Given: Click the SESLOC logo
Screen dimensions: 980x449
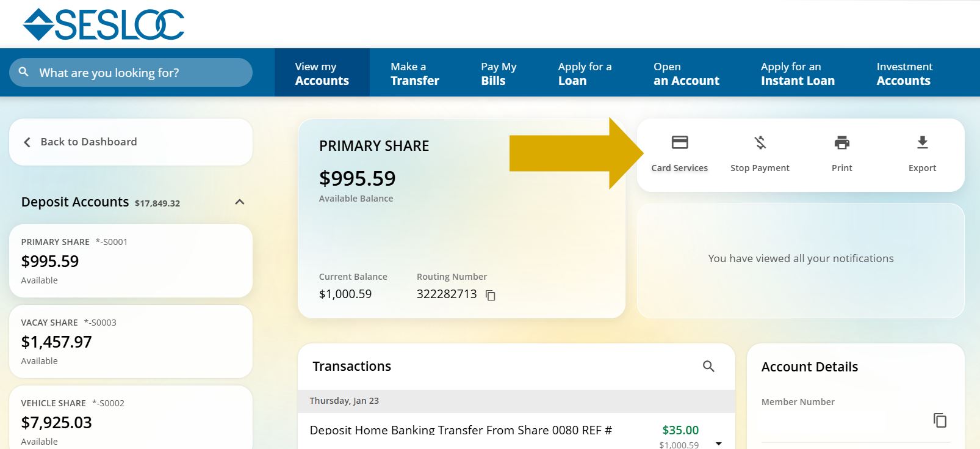Looking at the screenshot, I should coord(103,23).
